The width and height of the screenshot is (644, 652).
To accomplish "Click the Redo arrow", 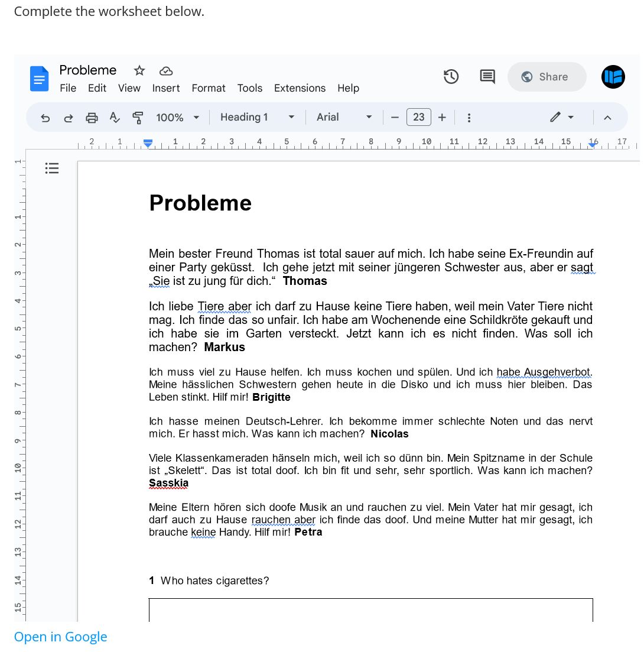I will click(69, 118).
